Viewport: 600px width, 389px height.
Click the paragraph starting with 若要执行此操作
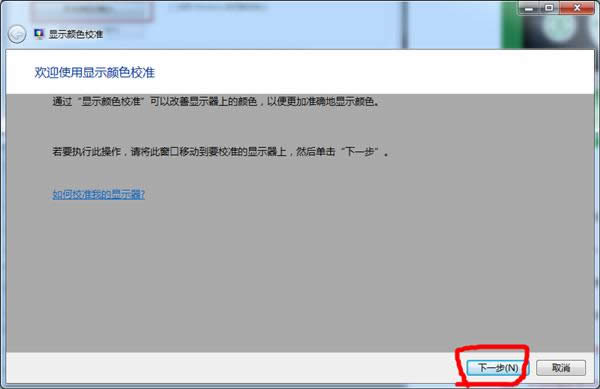(221, 152)
